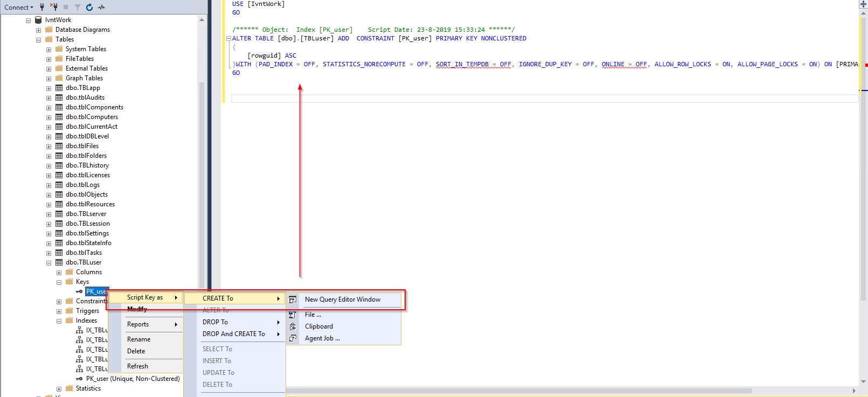Select dbo.tblSettings table in the tree
868x397 pixels.
coord(87,233)
